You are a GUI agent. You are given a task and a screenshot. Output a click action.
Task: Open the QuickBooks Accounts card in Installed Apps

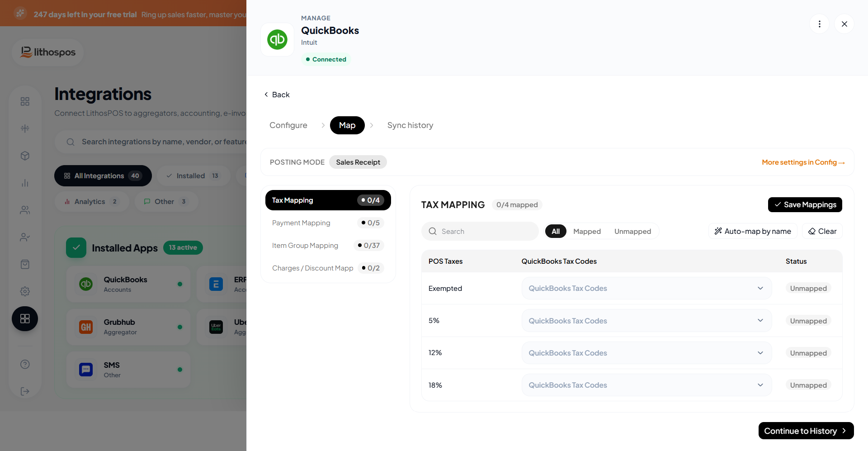click(x=128, y=284)
